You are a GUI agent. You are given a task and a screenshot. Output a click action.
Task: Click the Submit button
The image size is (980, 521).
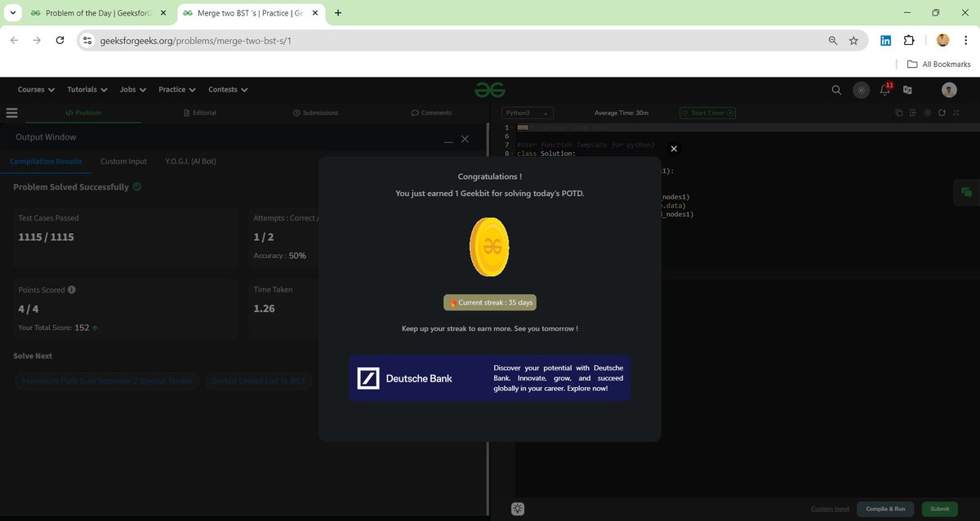pyautogui.click(x=940, y=509)
